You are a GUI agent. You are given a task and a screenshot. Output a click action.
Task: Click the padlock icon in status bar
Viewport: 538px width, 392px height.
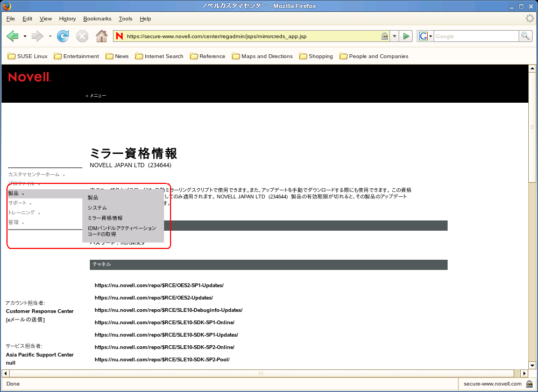pos(529,384)
